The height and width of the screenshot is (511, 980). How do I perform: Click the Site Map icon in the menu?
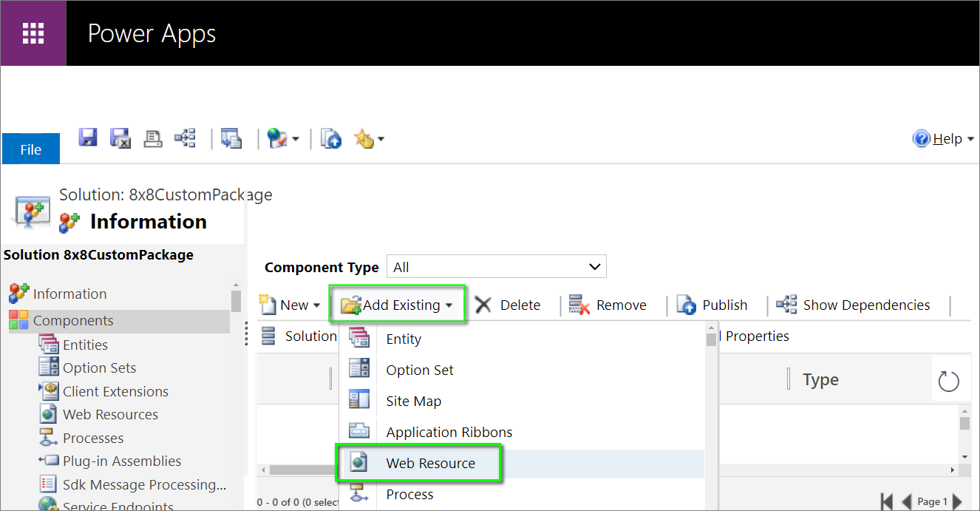coord(359,400)
